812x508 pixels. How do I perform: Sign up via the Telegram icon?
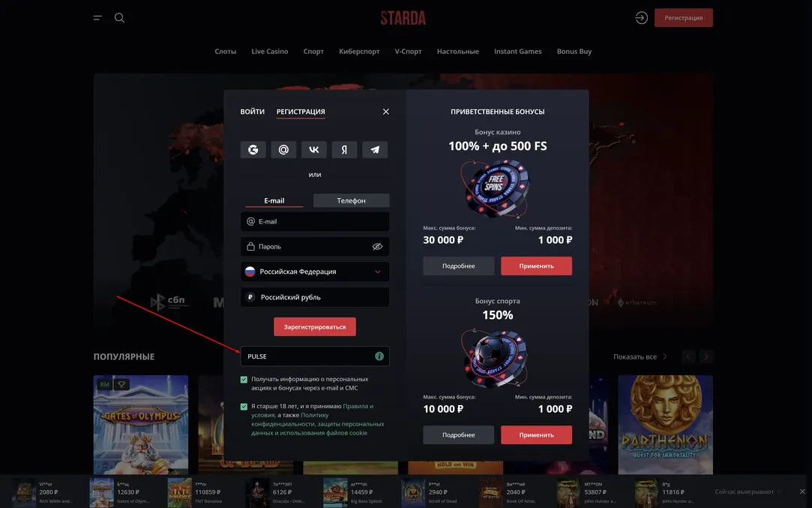375,150
